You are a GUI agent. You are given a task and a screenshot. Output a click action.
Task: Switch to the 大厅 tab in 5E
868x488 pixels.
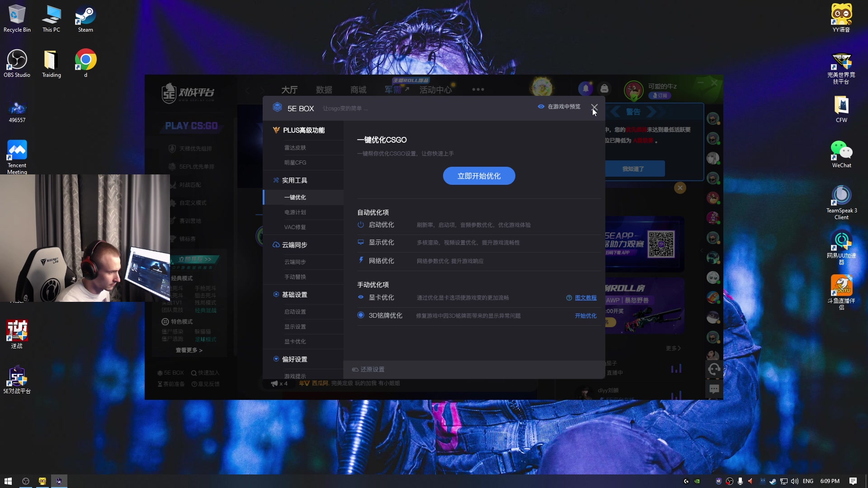pos(289,90)
